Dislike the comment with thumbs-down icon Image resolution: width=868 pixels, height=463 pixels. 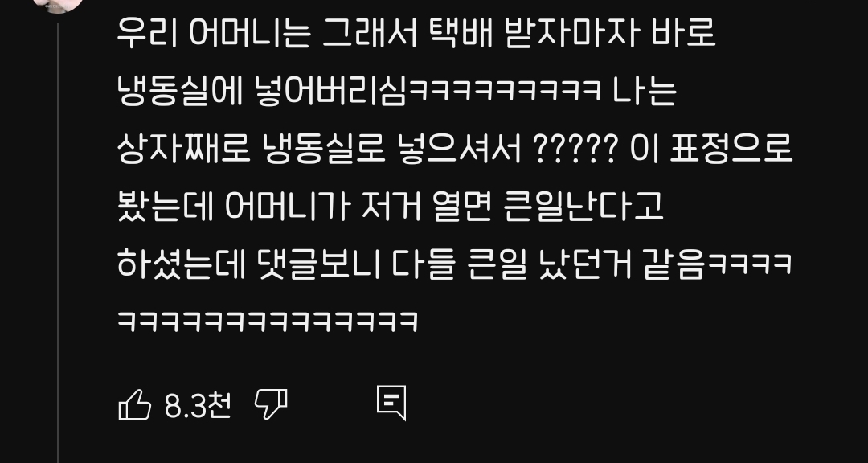tap(272, 404)
